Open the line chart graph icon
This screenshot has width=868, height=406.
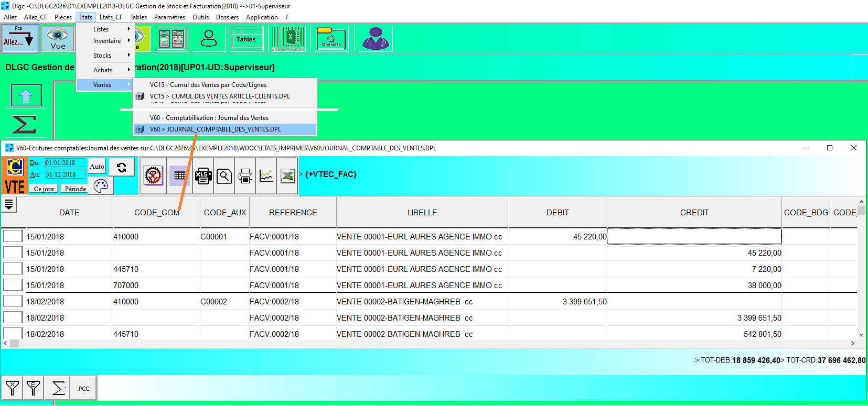[x=266, y=176]
